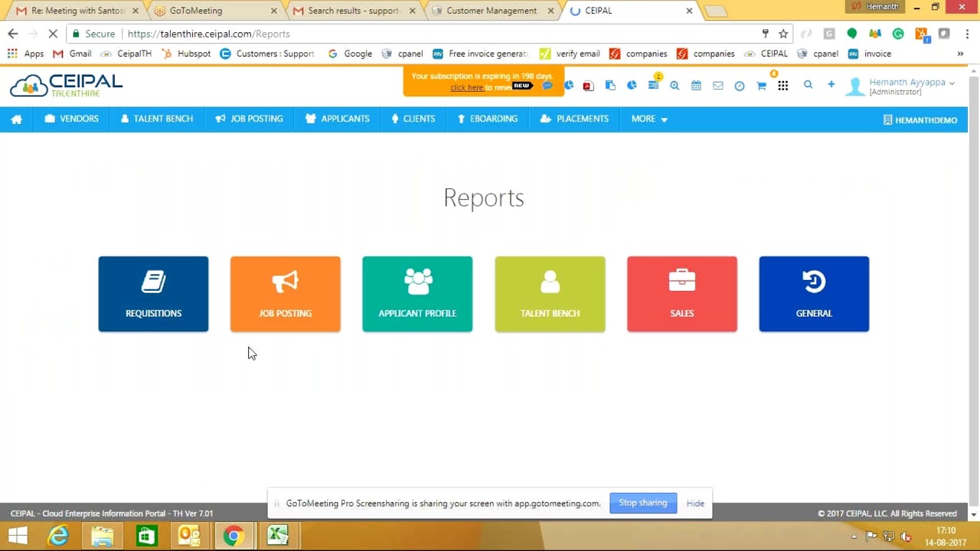Open the JOB POSTING nav menu
980x551 pixels.
pyautogui.click(x=249, y=119)
